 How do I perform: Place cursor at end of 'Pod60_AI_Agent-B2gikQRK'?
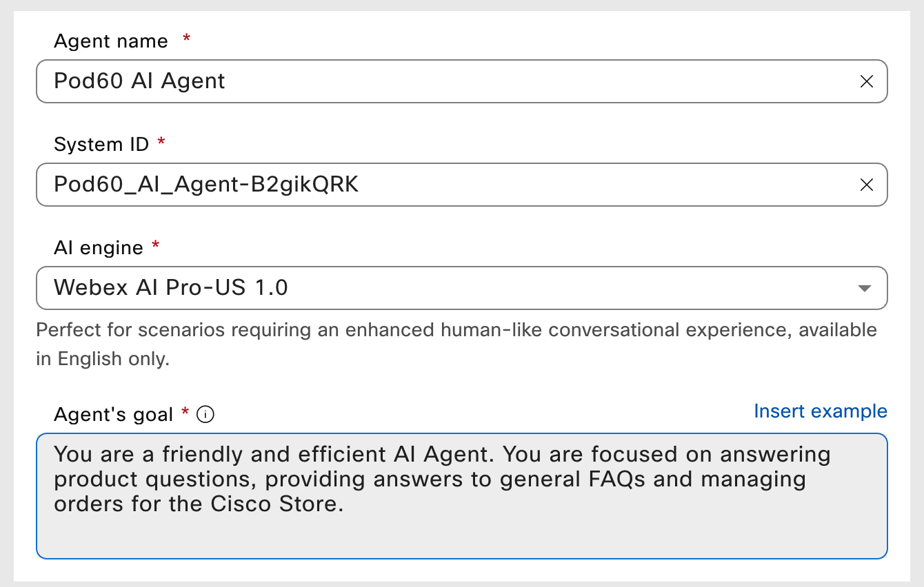pos(360,185)
